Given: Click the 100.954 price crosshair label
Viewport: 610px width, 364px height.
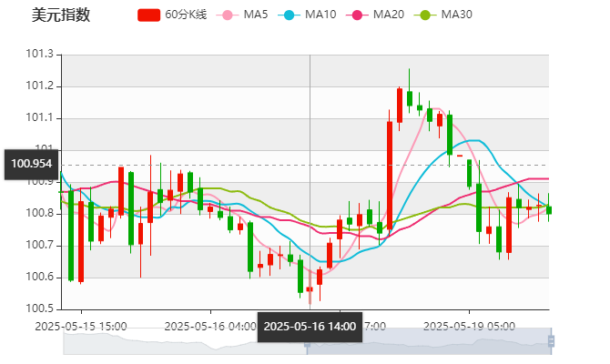Looking at the screenshot, I should pos(31,164).
